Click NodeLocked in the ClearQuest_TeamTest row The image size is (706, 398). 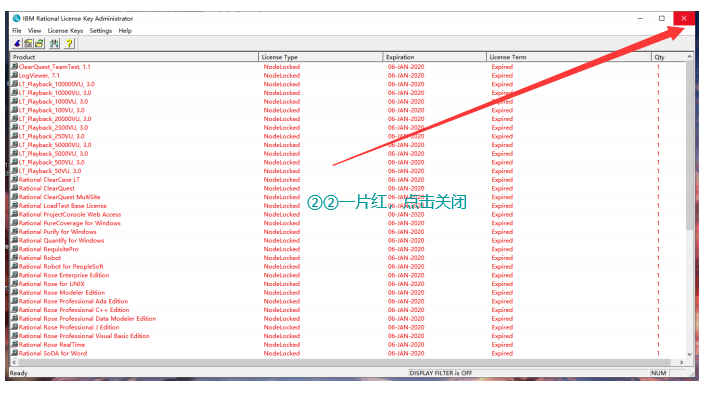[x=282, y=67]
